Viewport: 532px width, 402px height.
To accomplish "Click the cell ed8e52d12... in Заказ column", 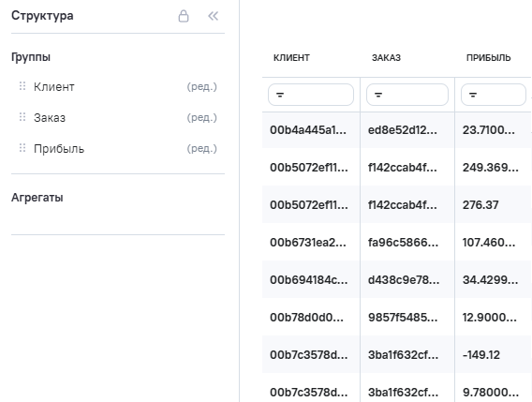I will coord(403,129).
